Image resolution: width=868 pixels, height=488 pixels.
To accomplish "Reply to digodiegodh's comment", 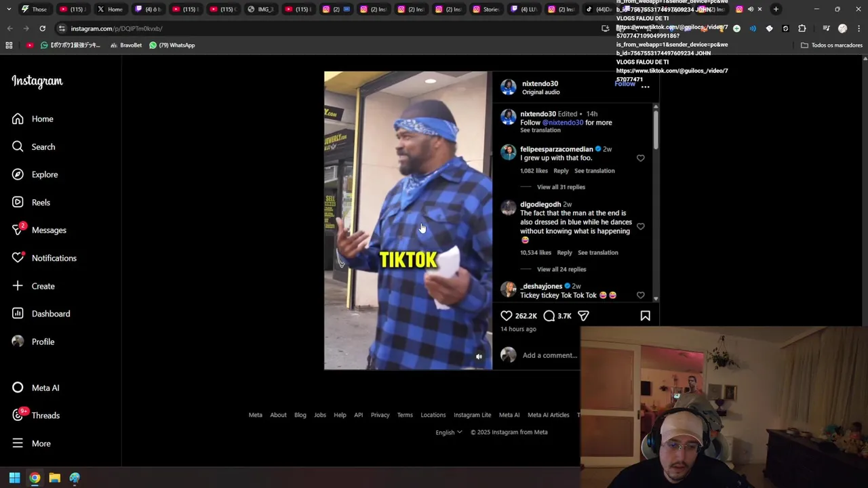I will click(x=564, y=253).
